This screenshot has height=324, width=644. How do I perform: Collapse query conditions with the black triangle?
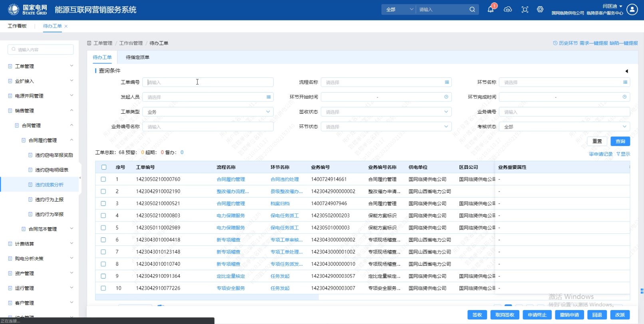[x=626, y=71]
